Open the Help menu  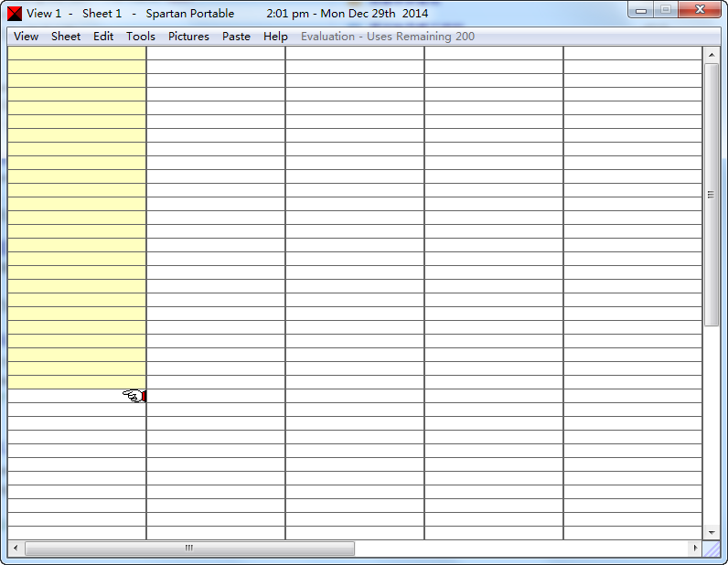click(x=275, y=37)
